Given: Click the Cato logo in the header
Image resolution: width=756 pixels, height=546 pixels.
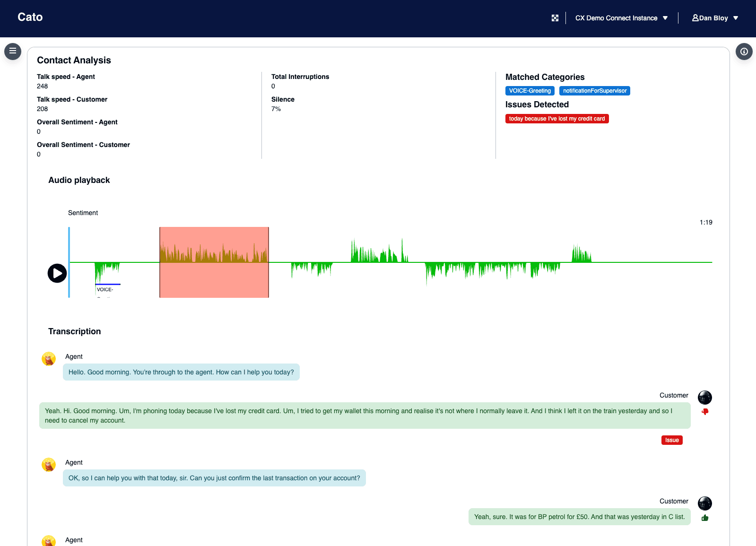Looking at the screenshot, I should (x=30, y=17).
